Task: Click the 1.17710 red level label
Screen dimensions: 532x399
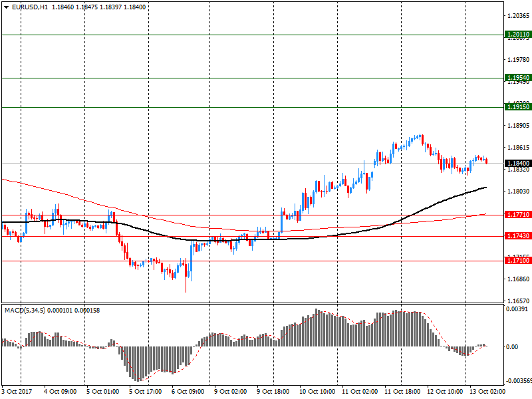Action: 518,215
